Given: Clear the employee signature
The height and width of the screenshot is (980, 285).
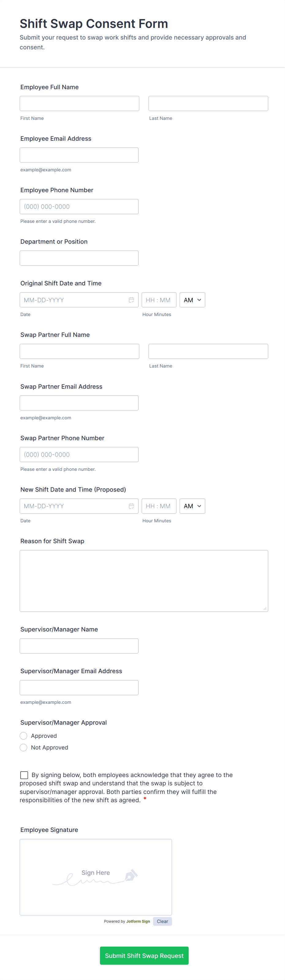Looking at the screenshot, I should click(x=162, y=921).
